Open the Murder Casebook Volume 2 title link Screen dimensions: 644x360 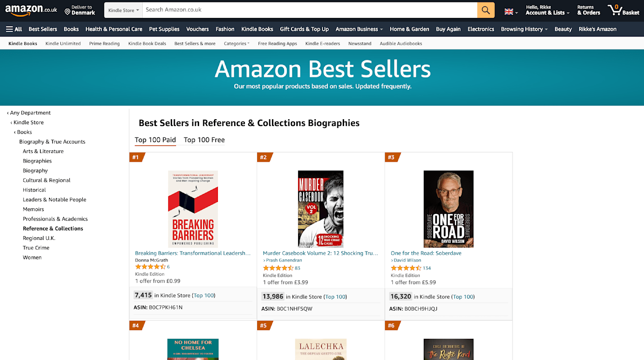320,253
